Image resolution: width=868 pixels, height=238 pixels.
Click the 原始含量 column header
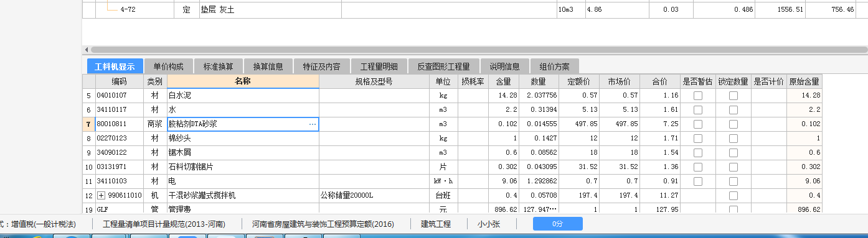point(804,81)
